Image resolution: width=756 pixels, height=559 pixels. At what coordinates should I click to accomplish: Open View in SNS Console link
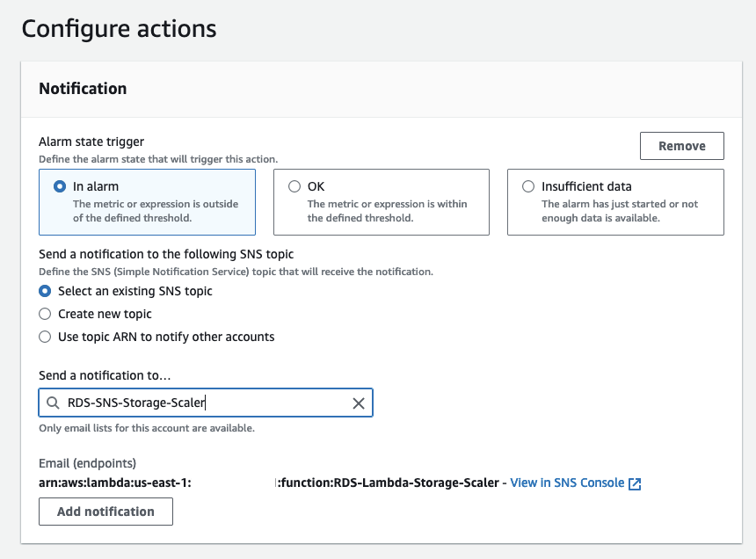point(567,483)
